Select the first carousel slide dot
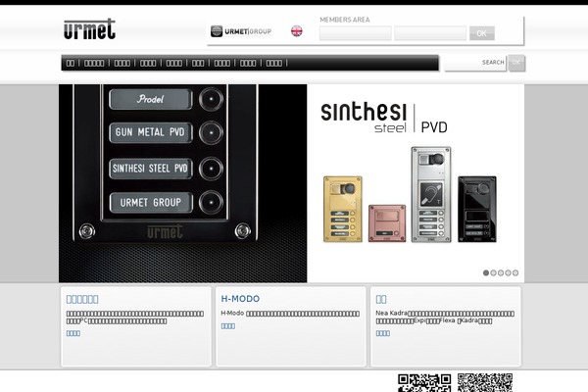Viewport: 588px width, 392px height. coord(486,272)
